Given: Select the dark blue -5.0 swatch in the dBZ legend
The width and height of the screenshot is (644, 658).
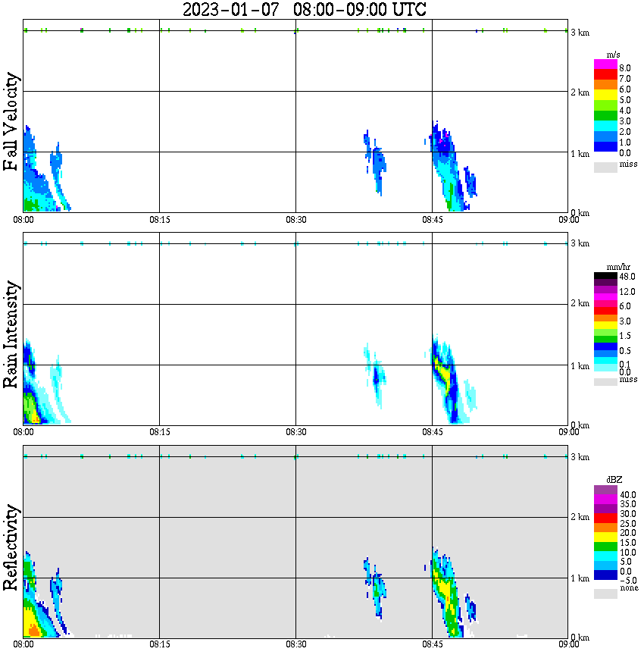Looking at the screenshot, I should (x=605, y=575).
